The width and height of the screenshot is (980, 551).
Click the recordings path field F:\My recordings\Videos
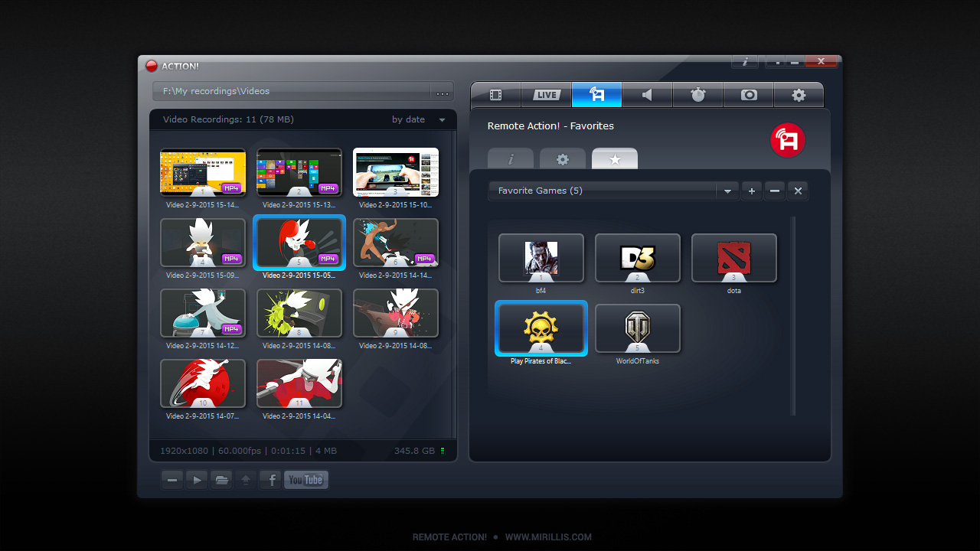[292, 91]
